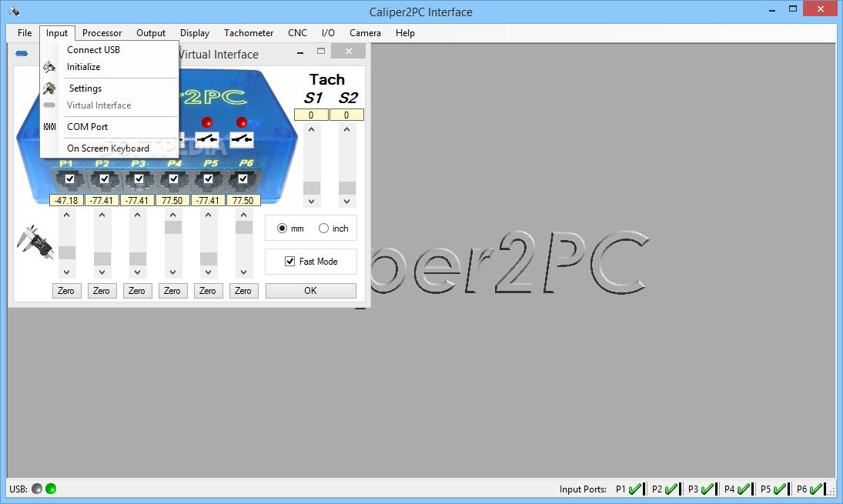This screenshot has width=843, height=504.
Task: Click down arrow of the P1 value scrollbar
Action: pos(67,272)
